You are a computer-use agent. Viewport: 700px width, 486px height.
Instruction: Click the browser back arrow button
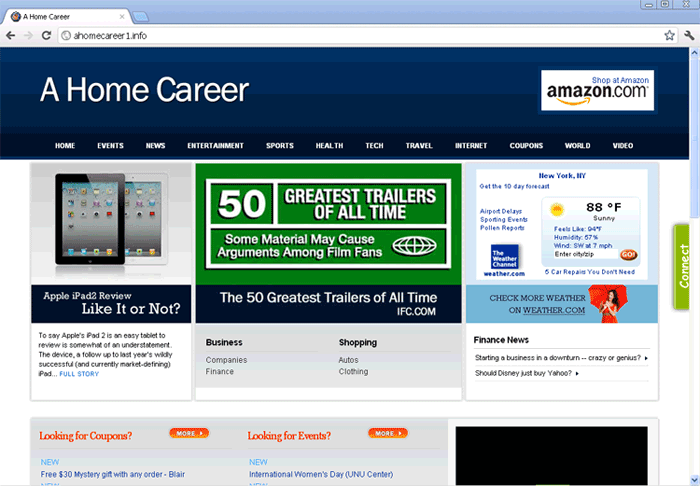click(x=11, y=35)
